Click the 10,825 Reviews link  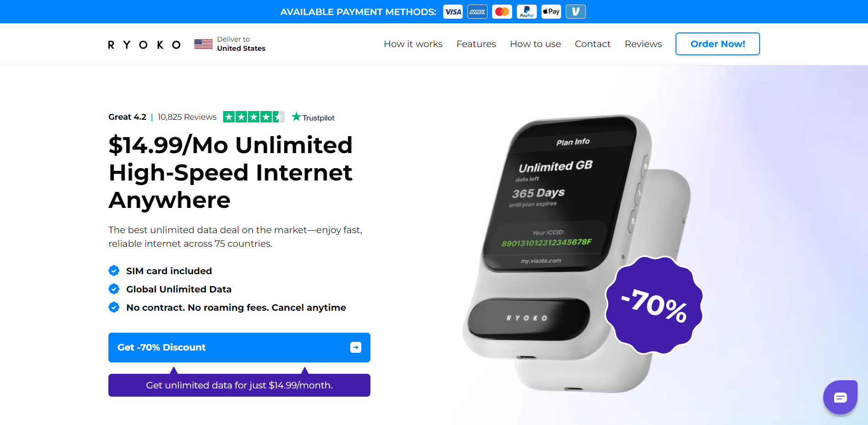[187, 117]
